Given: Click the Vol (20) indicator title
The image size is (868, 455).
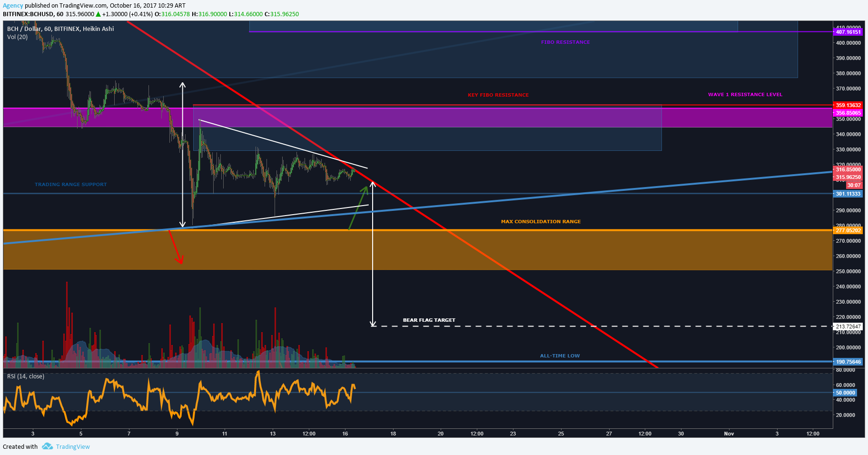Looking at the screenshot, I should 17,37.
